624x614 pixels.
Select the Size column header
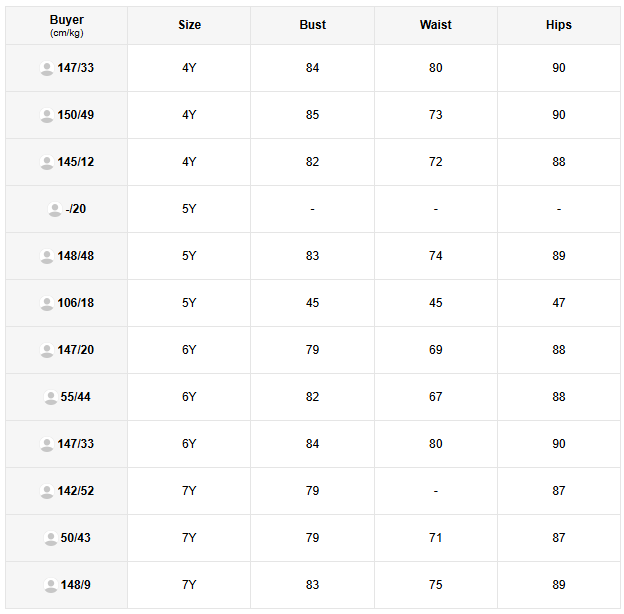[x=189, y=25]
